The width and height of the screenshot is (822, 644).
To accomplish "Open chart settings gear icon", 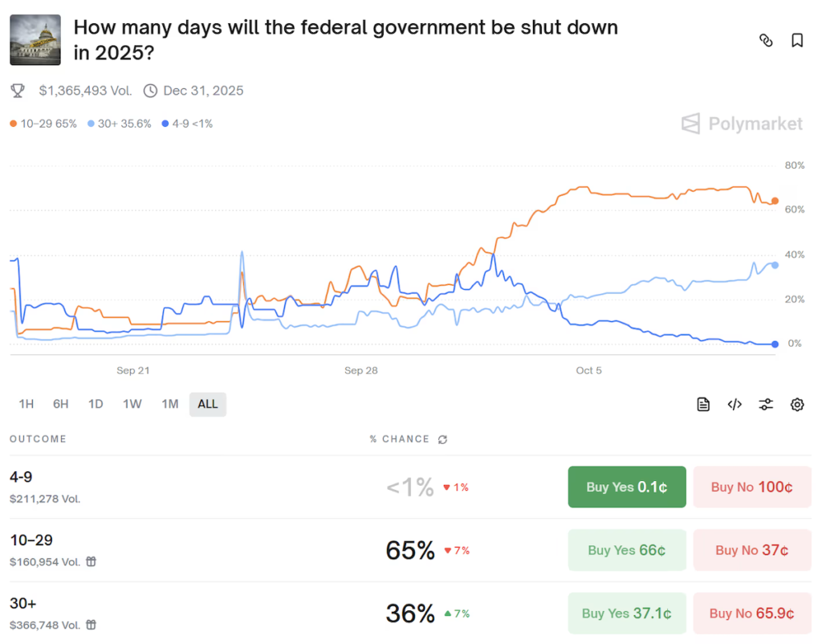I will coord(797,404).
